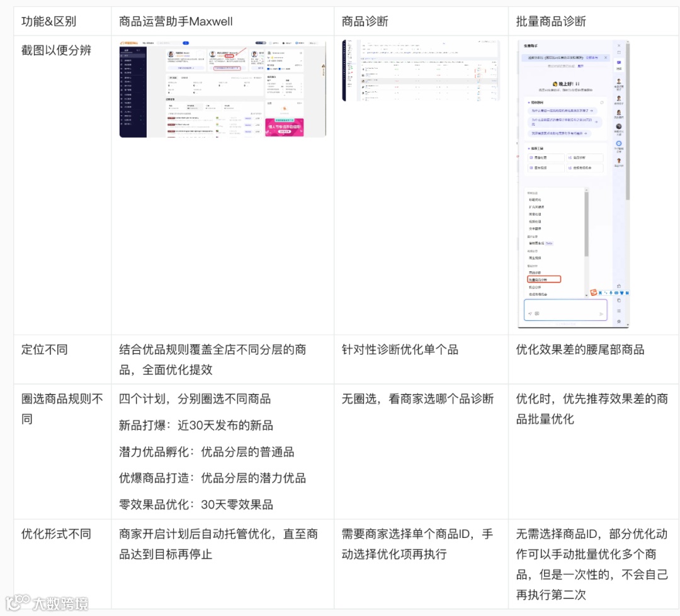Select the red-outlined 批量商品诊断 list item
The height and width of the screenshot is (616, 680).
point(544,279)
